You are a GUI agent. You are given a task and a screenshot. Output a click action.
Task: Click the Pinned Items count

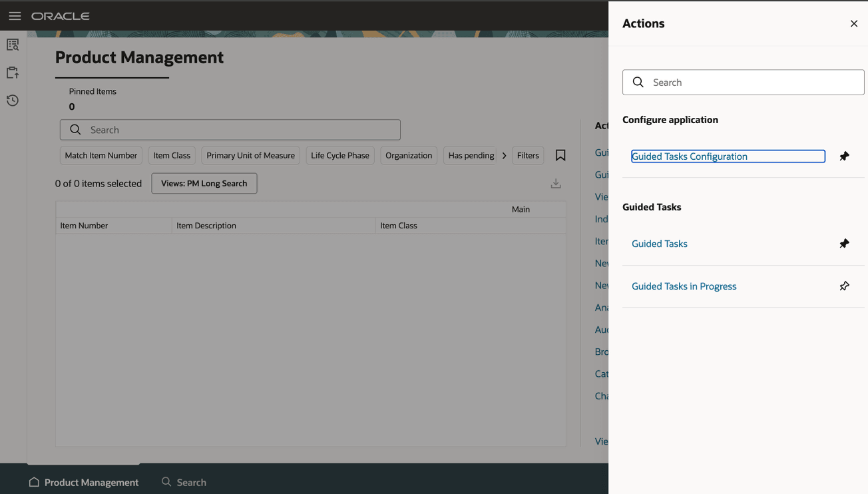click(72, 107)
